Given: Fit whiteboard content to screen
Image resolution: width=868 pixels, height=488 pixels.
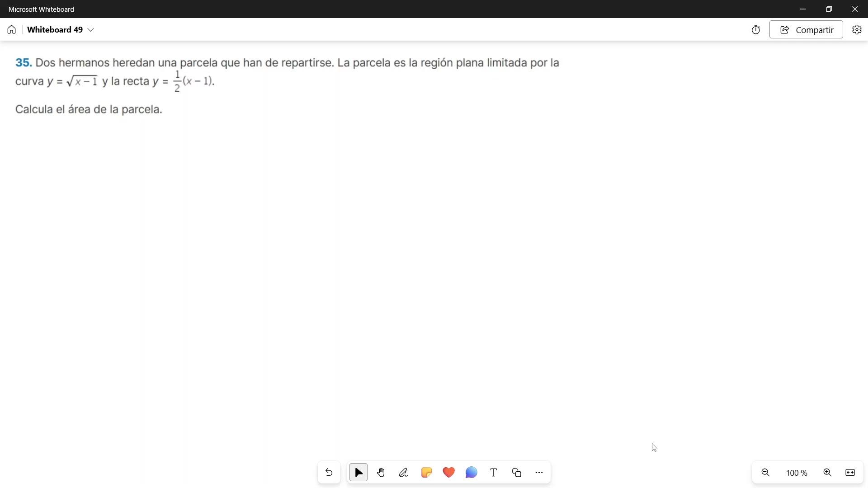Looking at the screenshot, I should (x=850, y=473).
